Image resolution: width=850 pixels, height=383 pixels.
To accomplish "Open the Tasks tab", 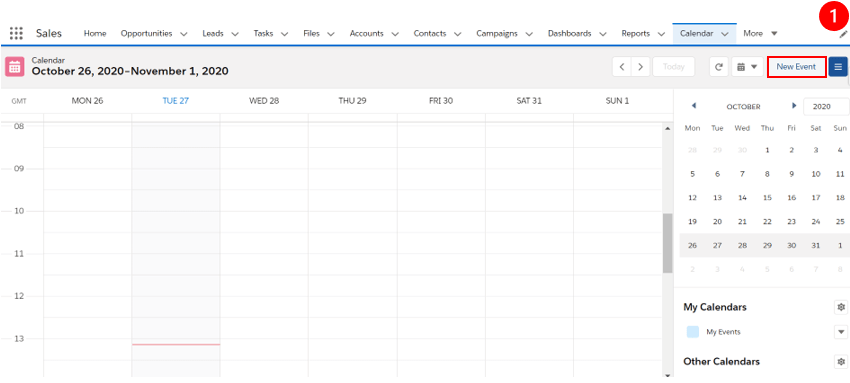I will pyautogui.click(x=263, y=33).
